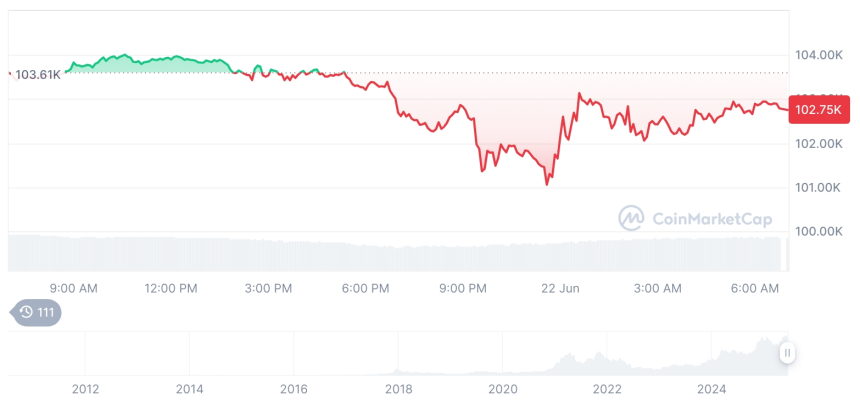Screen dimensions: 860x401
Task: Click the red 102.75K current price tag
Action: pos(818,110)
